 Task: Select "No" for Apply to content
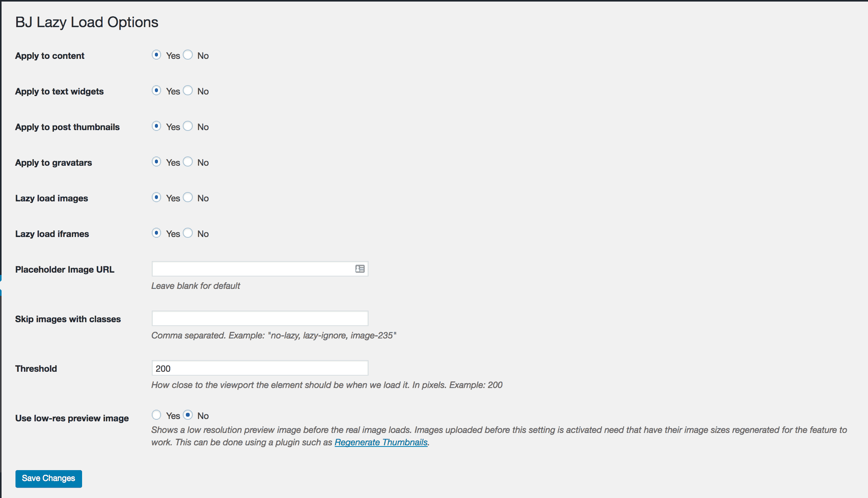188,55
